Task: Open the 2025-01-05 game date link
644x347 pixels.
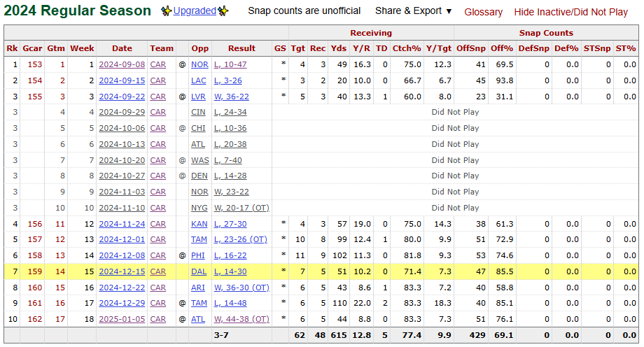Action: (122, 319)
